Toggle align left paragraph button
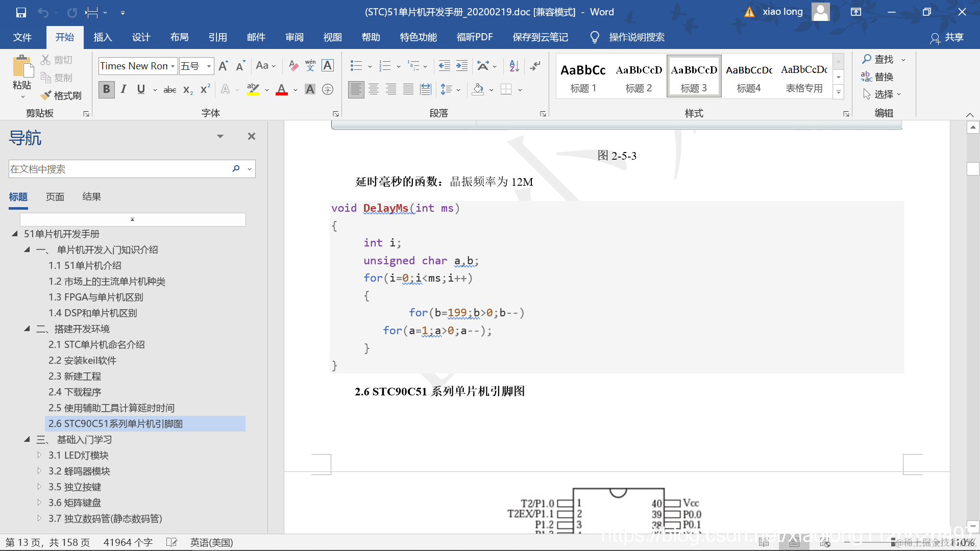Screen dimensions: 980x551 tap(356, 90)
